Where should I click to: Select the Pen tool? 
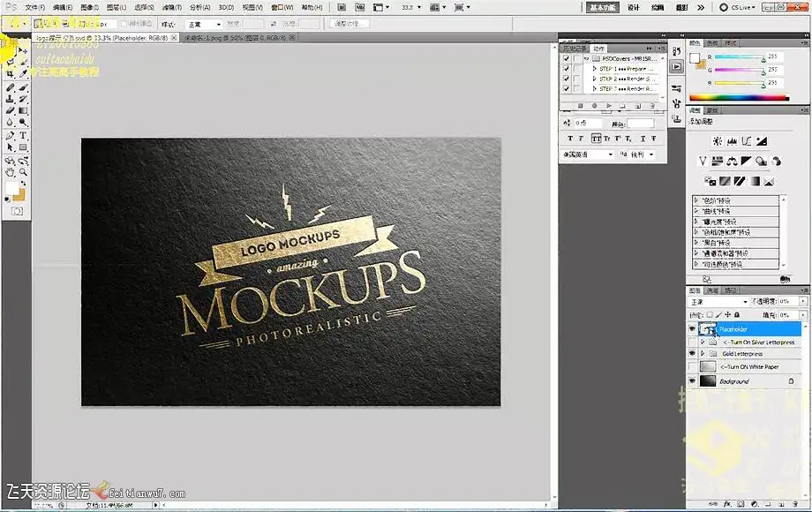coord(11,136)
